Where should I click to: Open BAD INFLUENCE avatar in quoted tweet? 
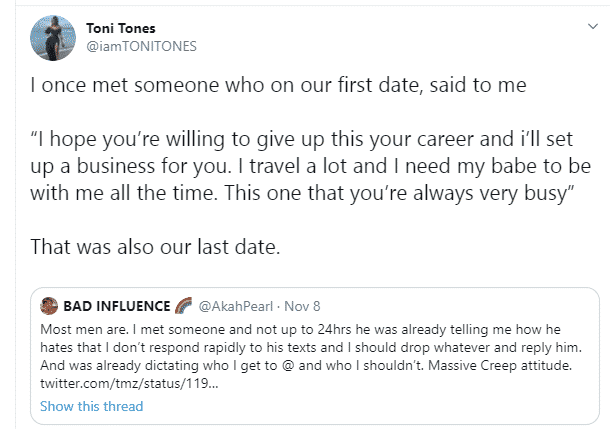click(x=49, y=306)
